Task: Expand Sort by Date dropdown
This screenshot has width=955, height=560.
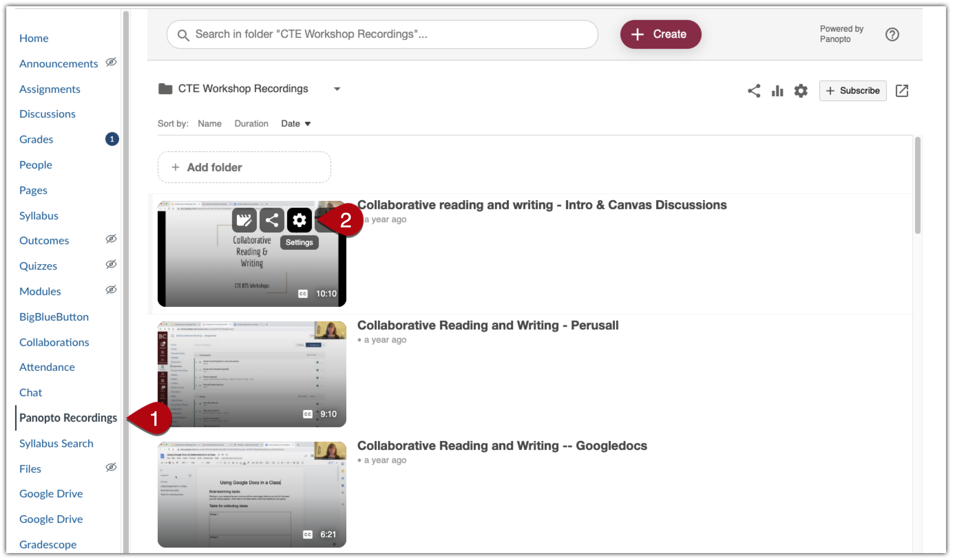Action: (x=295, y=123)
